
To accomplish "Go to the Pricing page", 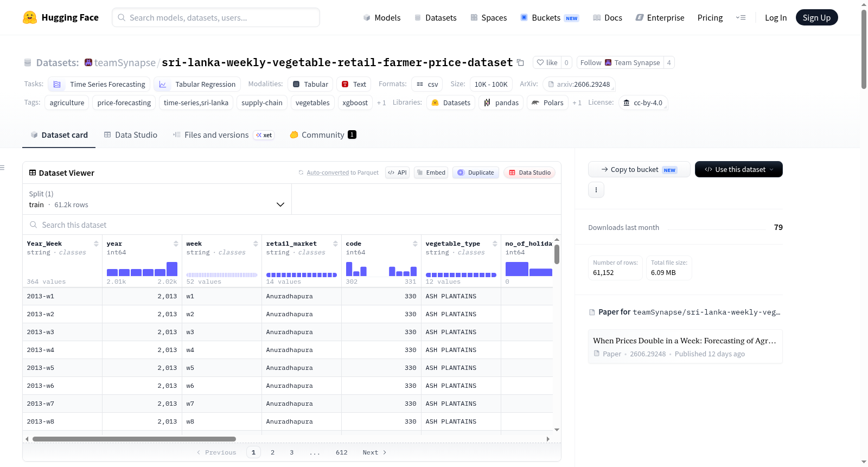I will (710, 17).
